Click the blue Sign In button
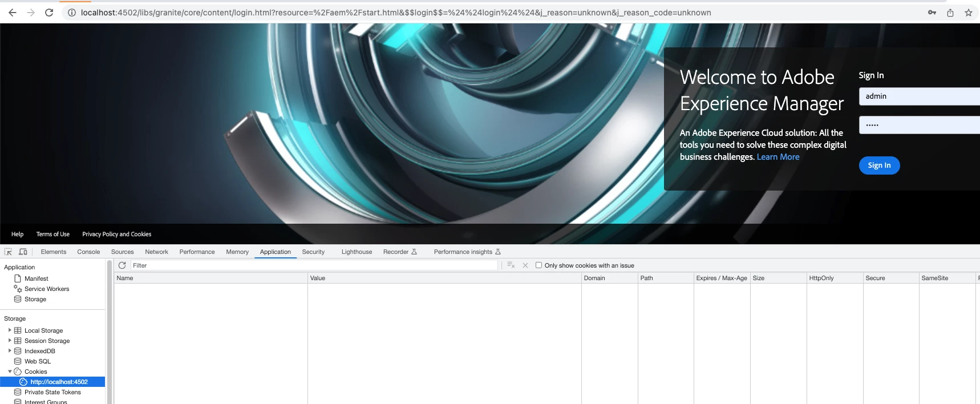 point(879,165)
